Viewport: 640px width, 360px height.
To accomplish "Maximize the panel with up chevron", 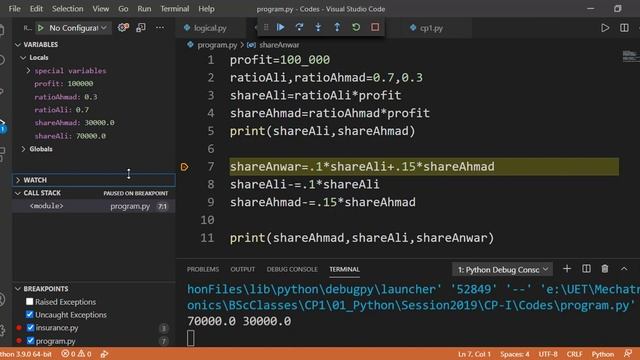I will [624, 269].
